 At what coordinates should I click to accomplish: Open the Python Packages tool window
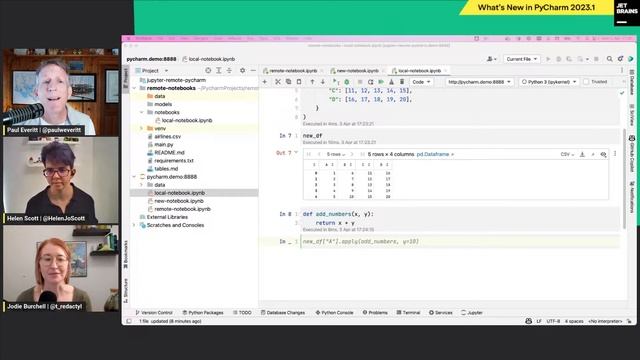coord(203,313)
